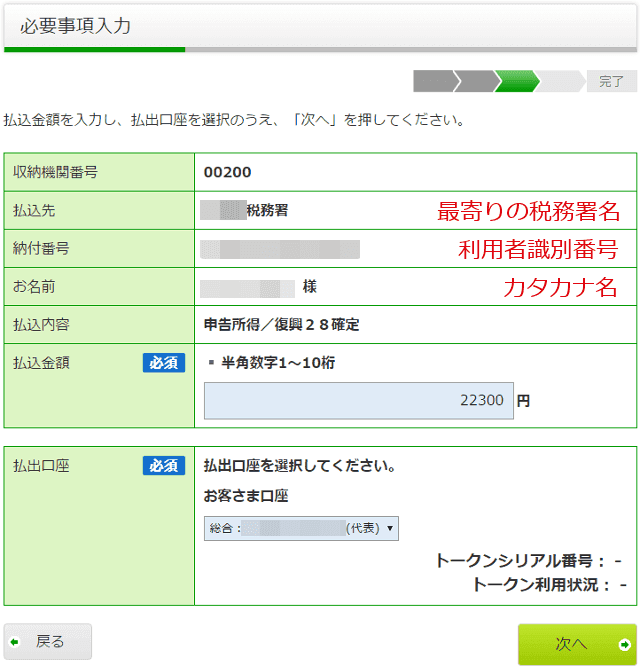Click the green left arrow icon on 戻る
The image size is (640, 666).
[15, 642]
